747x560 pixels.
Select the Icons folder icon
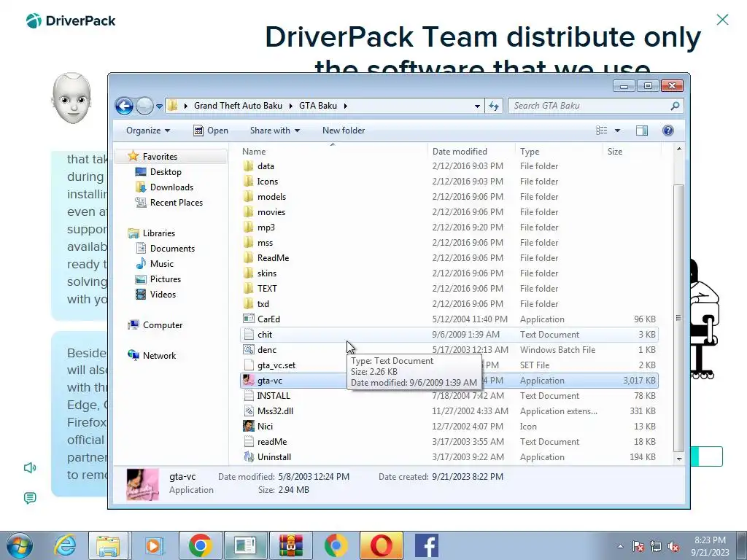coord(248,182)
